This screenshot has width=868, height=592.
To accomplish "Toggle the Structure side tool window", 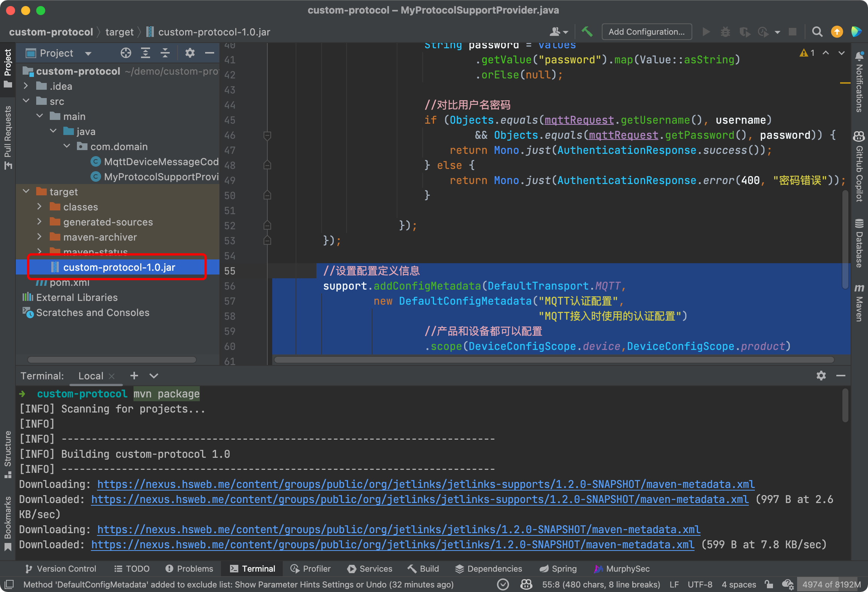I will 8,454.
